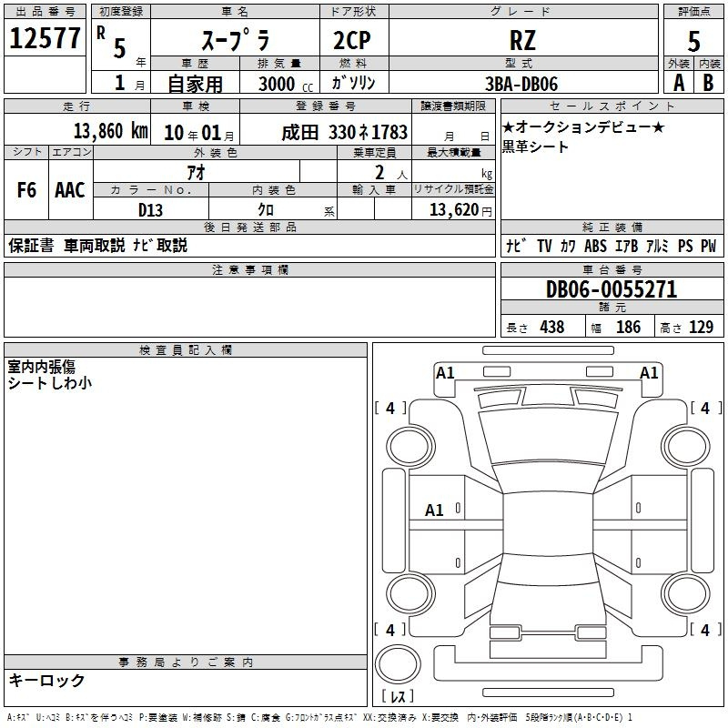
Task: Click the length value 438
Action: tap(552, 328)
